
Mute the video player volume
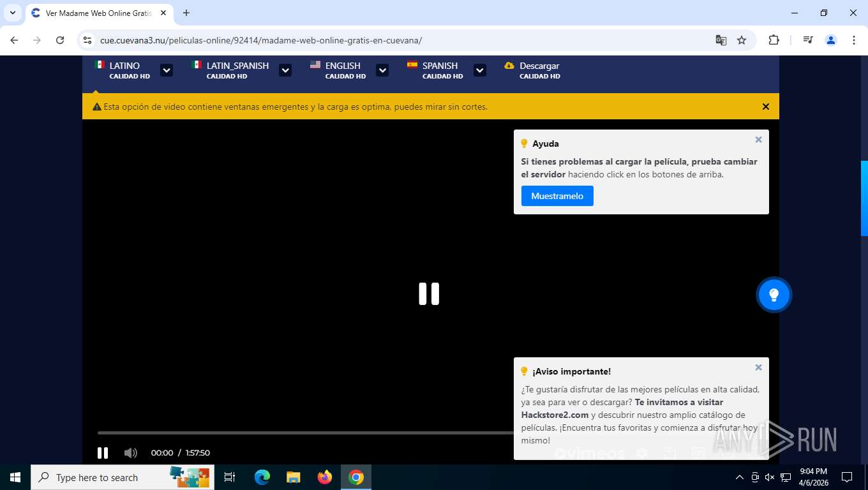click(131, 453)
